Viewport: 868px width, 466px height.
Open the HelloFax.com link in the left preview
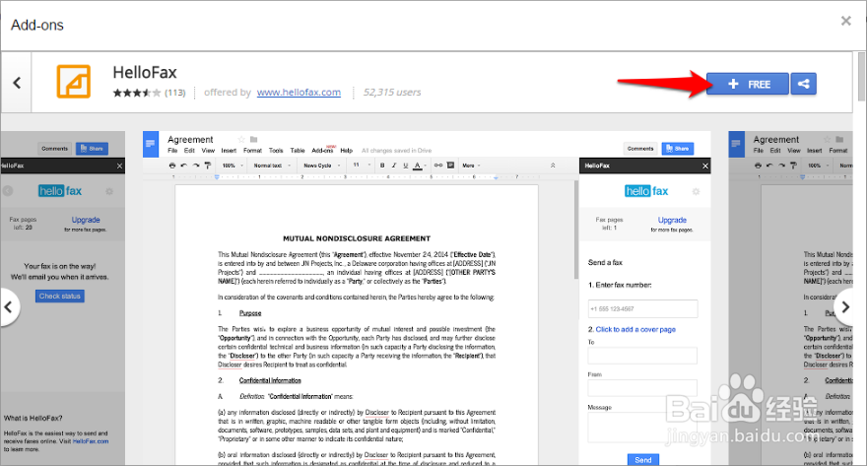[91, 441]
